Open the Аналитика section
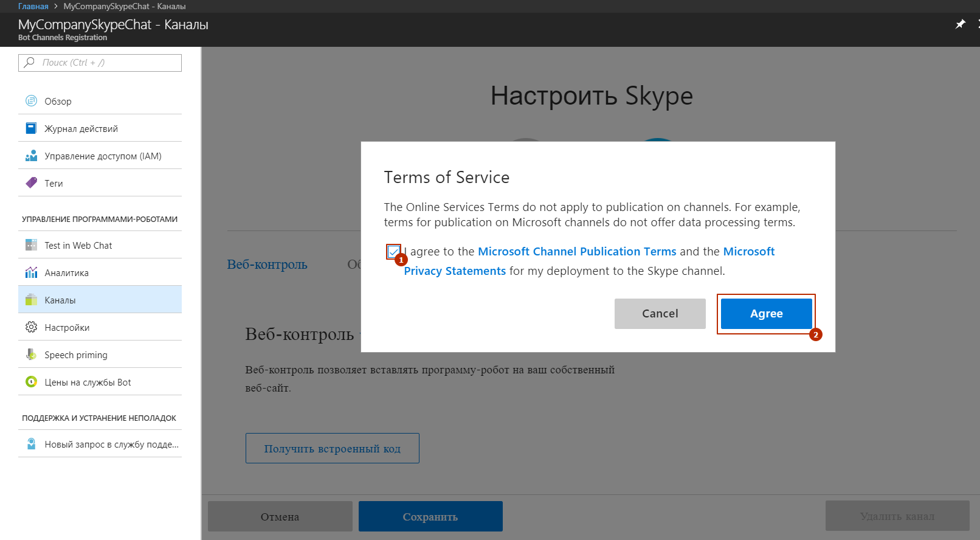 click(x=100, y=272)
